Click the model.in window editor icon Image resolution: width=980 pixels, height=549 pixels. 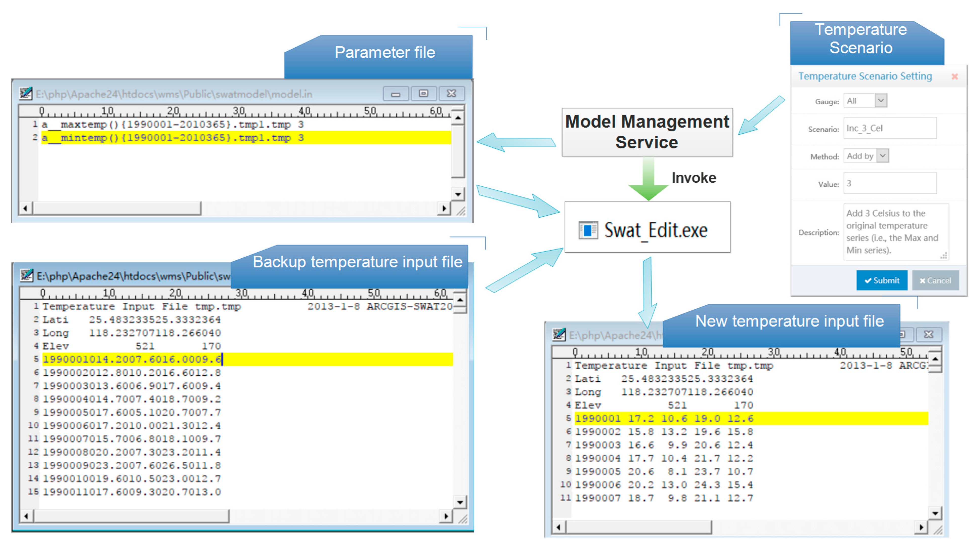point(26,93)
